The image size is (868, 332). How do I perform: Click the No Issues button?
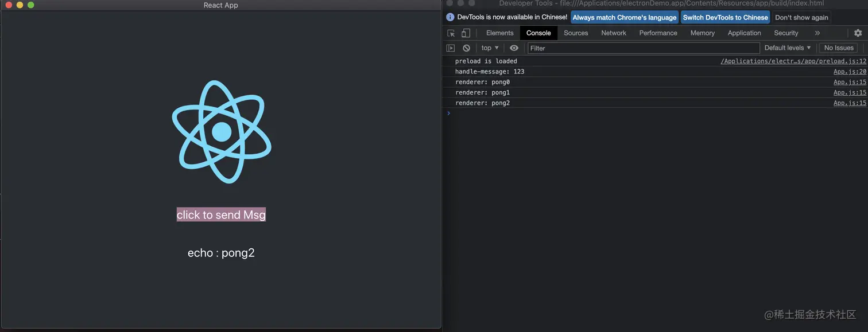[839, 48]
